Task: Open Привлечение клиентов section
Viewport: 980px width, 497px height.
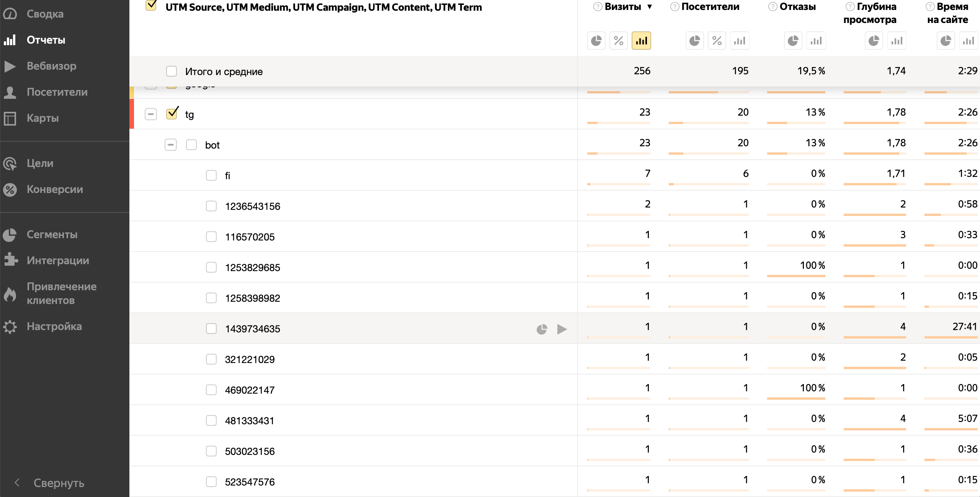Action: pos(61,293)
